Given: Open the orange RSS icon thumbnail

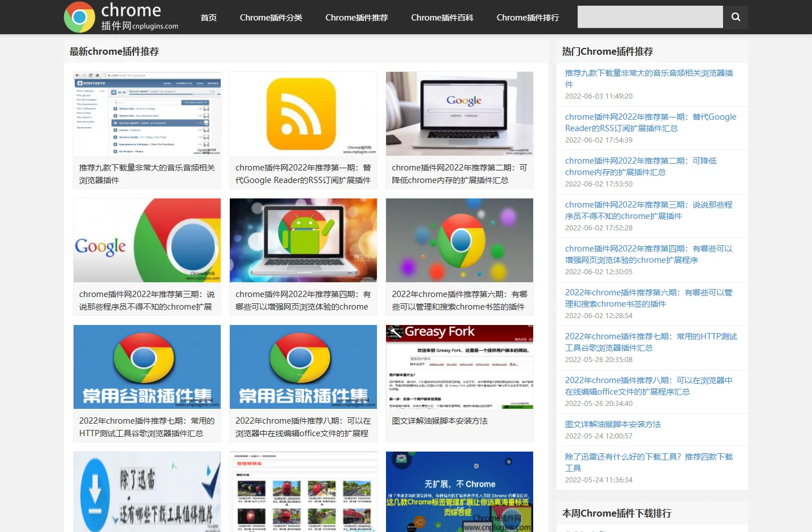Looking at the screenshot, I should click(x=303, y=113).
